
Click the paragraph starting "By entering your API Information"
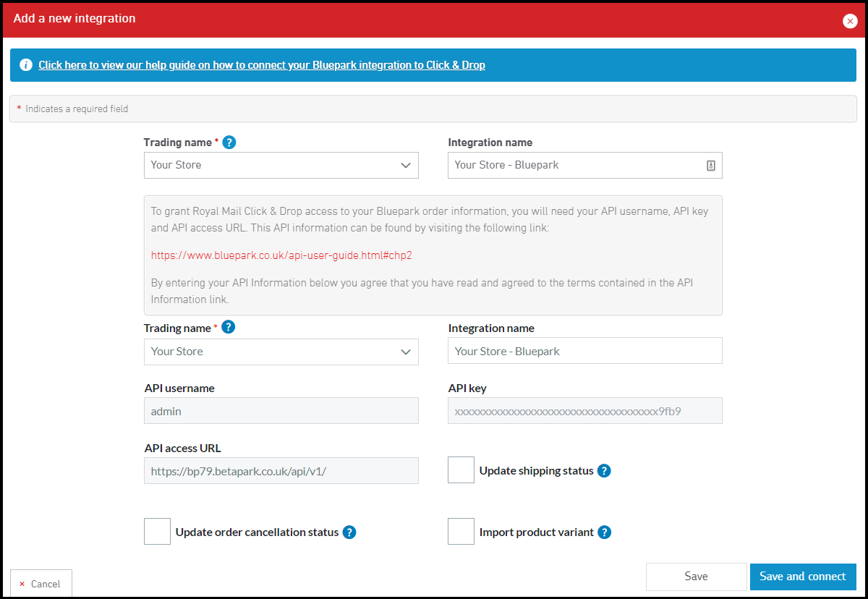click(422, 291)
